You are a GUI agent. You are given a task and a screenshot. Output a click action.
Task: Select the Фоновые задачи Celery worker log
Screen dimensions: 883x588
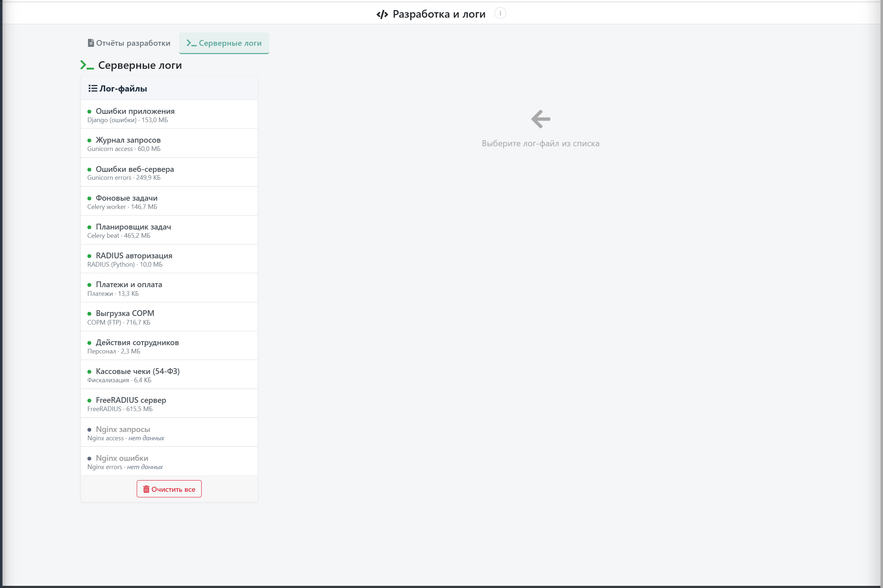[169, 201]
